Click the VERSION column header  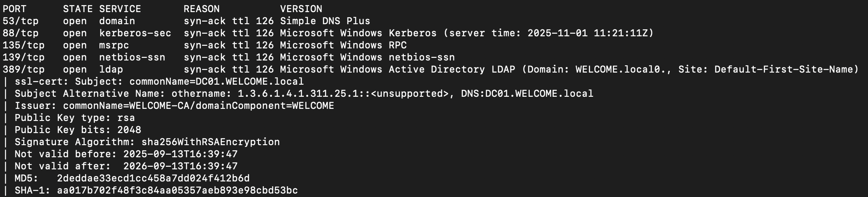click(x=301, y=9)
